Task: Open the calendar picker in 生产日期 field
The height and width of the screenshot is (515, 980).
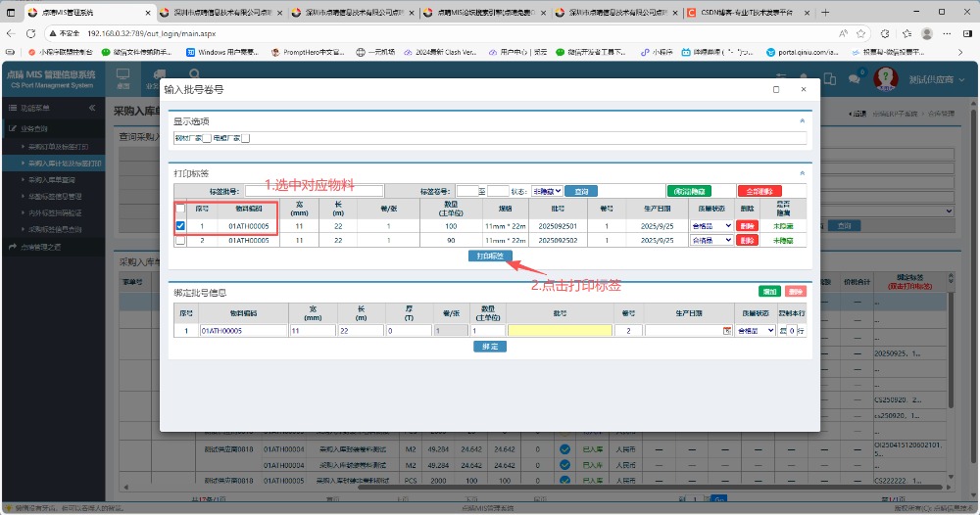Action: (x=726, y=331)
